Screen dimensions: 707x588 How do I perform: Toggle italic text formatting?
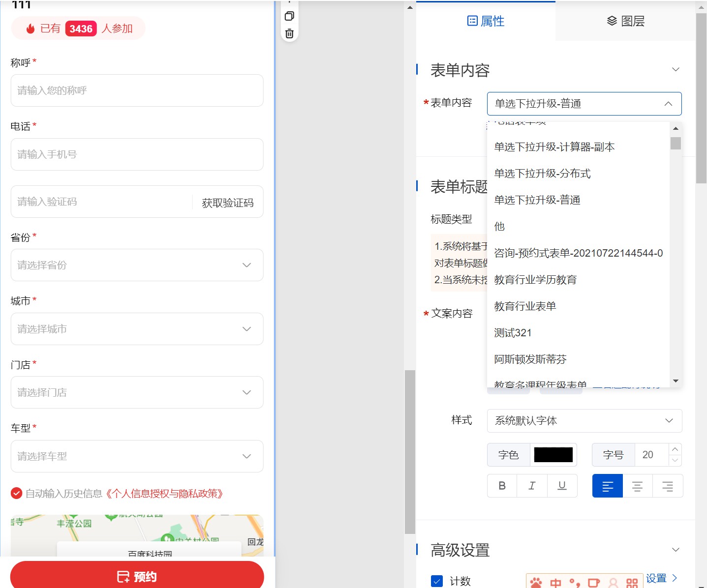click(532, 486)
